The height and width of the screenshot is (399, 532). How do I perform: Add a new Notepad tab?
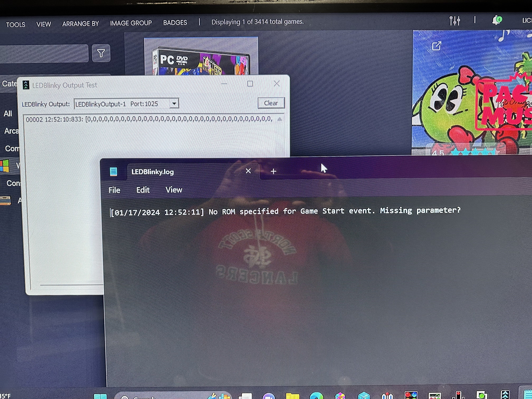274,171
